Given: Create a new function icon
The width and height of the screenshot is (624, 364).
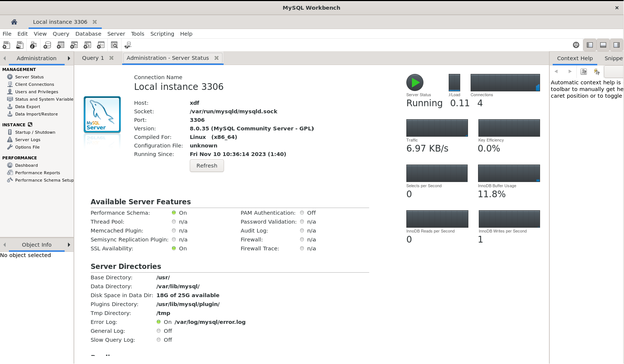Looking at the screenshot, I should 101,45.
